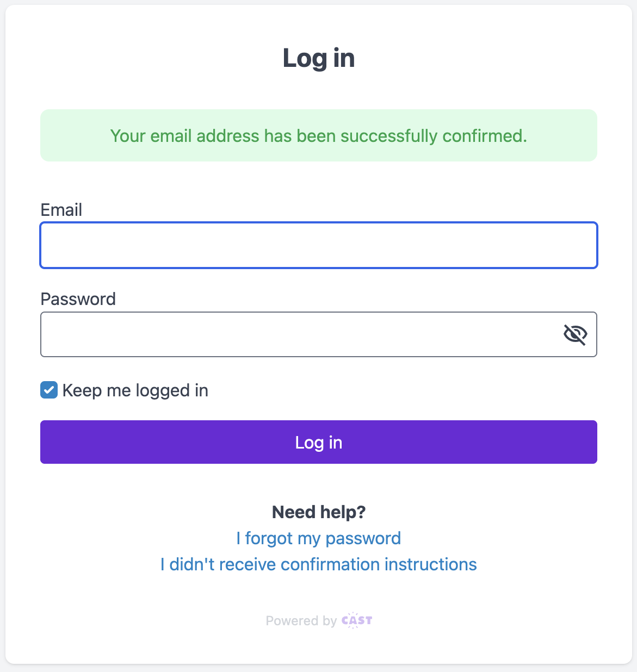637x672 pixels.
Task: Click the green email confirmed banner
Action: 318,135
